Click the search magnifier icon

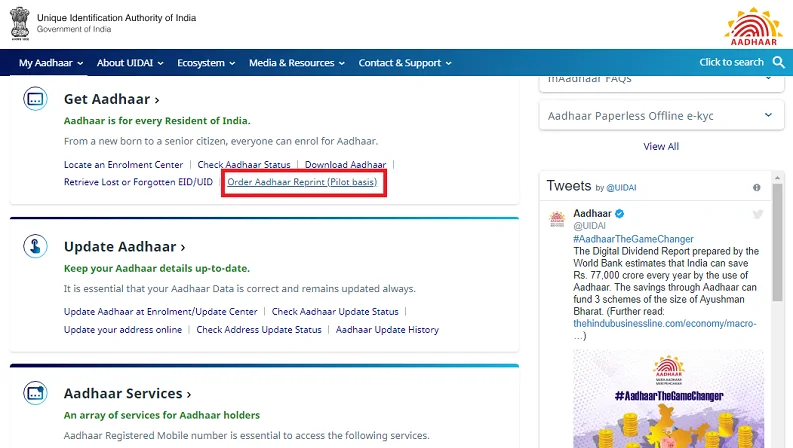tap(778, 63)
